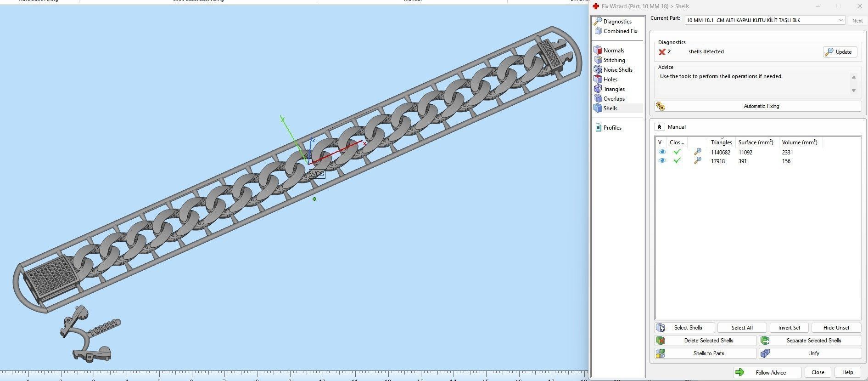Switch to Stitching page
868x381 pixels.
(614, 60)
